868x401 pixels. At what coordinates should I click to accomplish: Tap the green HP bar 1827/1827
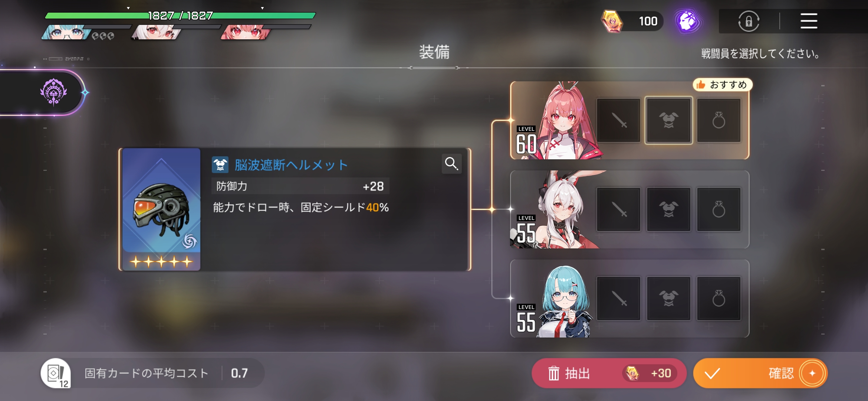[180, 16]
